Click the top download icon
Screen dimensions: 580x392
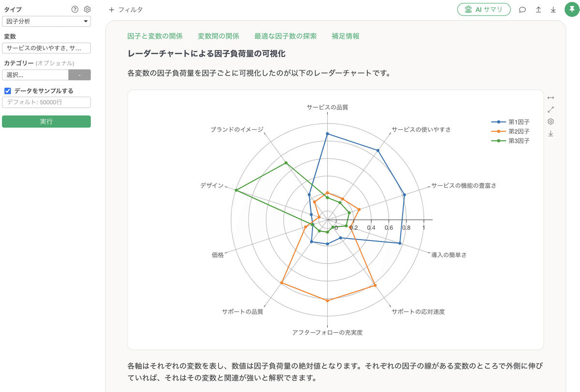(553, 10)
